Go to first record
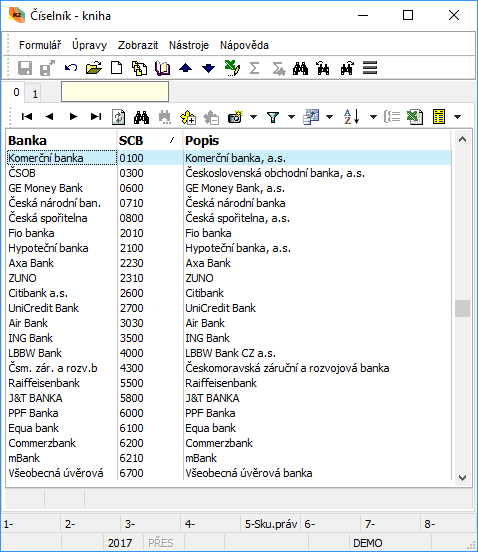The height and width of the screenshot is (552, 478). [x=27, y=117]
